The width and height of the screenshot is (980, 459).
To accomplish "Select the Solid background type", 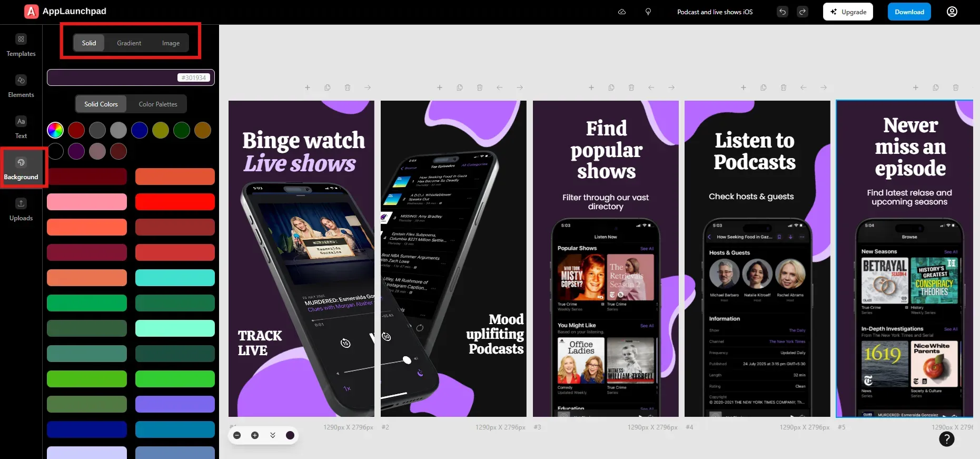I will [89, 43].
